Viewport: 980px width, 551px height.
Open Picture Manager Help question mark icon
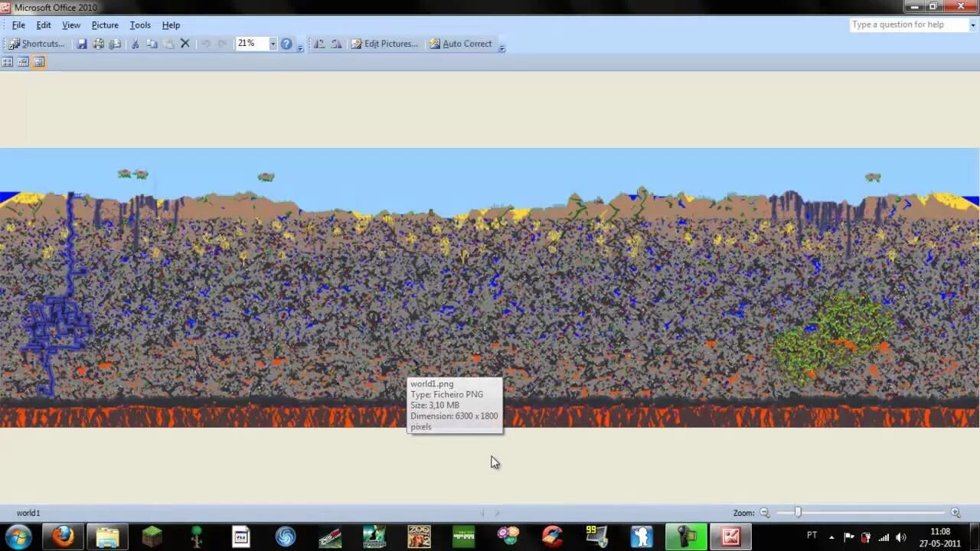pyautogui.click(x=286, y=44)
